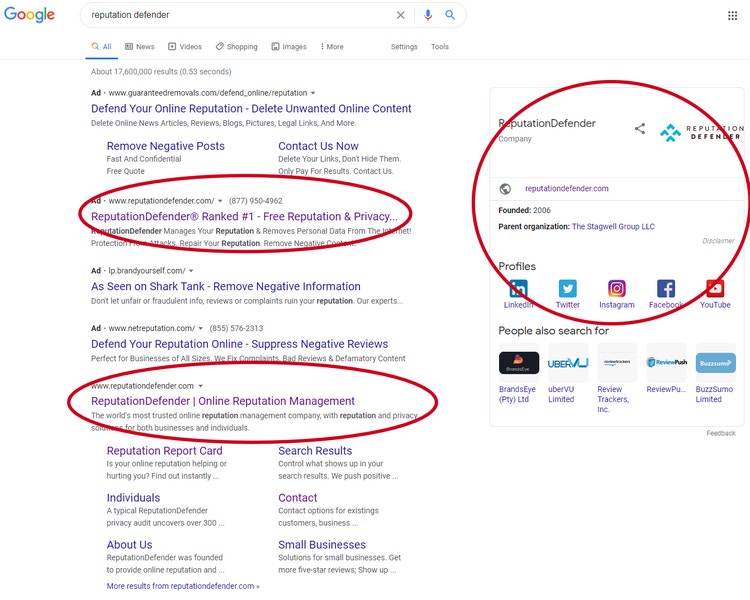Image resolution: width=750 pixels, height=600 pixels.
Task: Open ReviewPush thumbnail
Action: click(x=666, y=363)
